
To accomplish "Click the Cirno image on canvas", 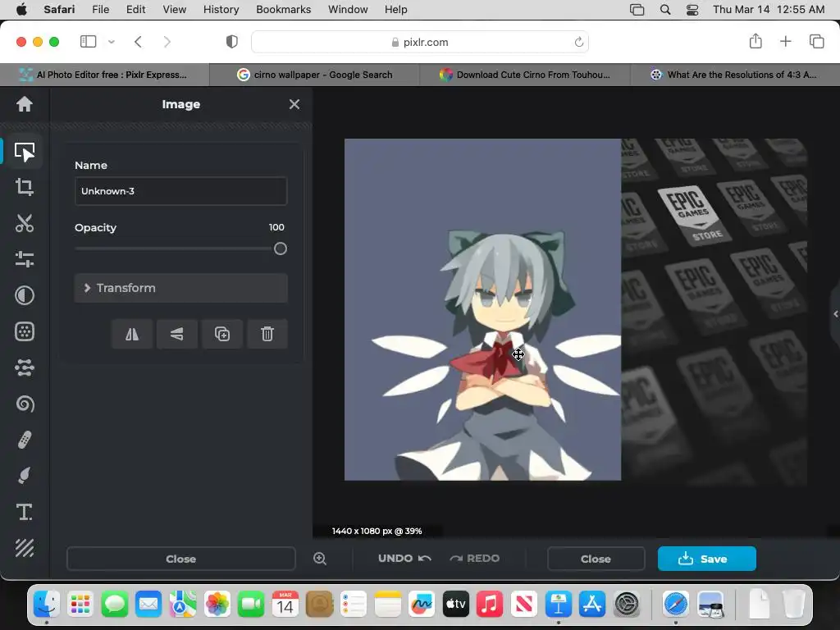I will tap(482, 309).
